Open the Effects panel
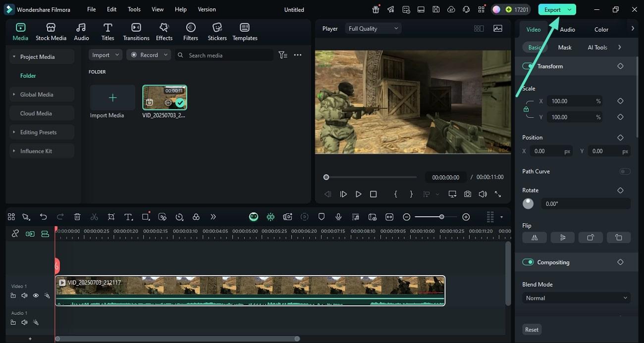The height and width of the screenshot is (343, 644). click(164, 32)
